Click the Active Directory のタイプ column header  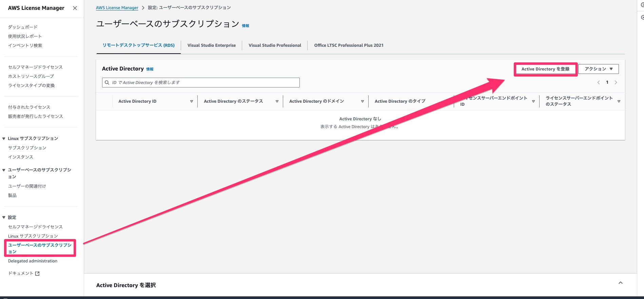click(x=400, y=101)
